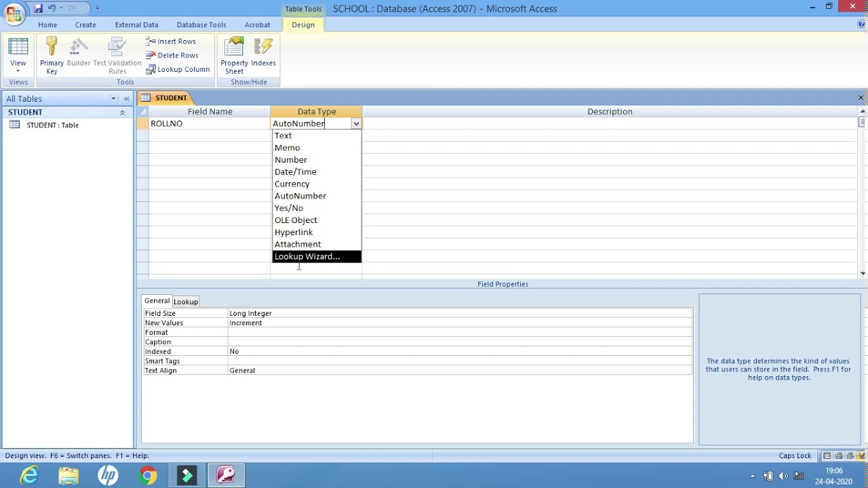Launch Internet Explorer from the taskbar

click(x=29, y=476)
